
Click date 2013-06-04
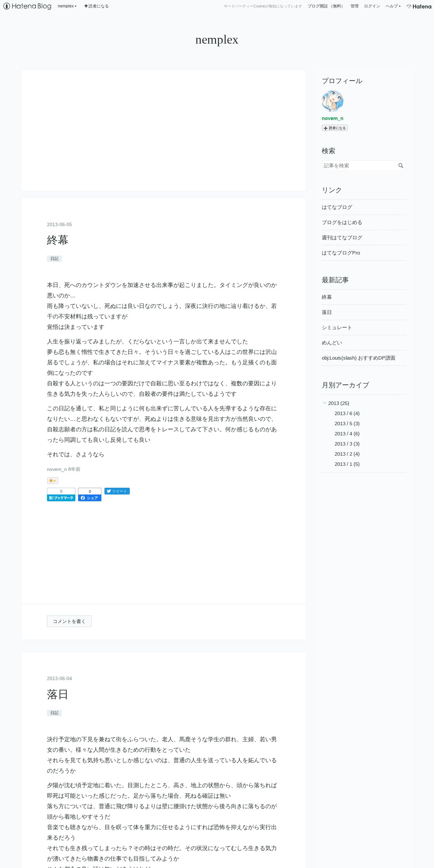point(59,678)
